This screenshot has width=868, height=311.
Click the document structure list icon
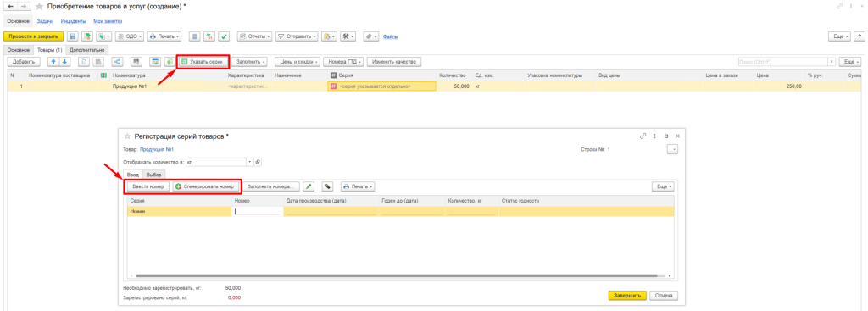194,36
